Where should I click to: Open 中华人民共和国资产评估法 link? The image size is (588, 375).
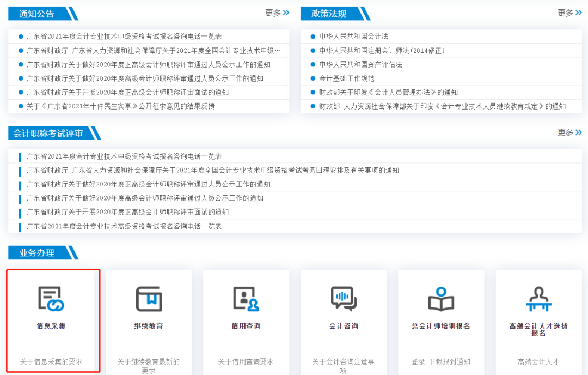click(360, 64)
